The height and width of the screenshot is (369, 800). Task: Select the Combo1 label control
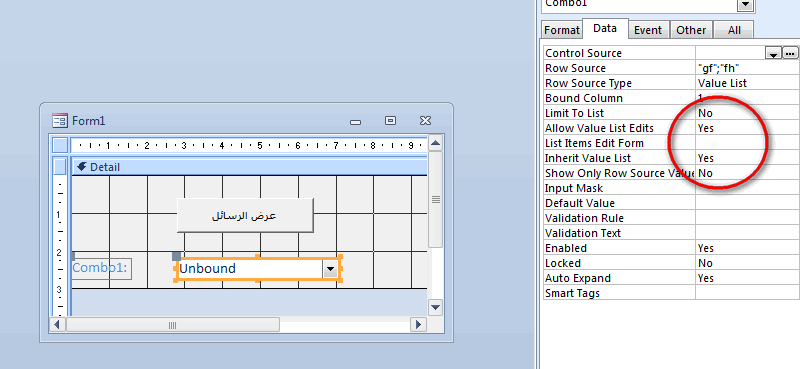click(102, 268)
